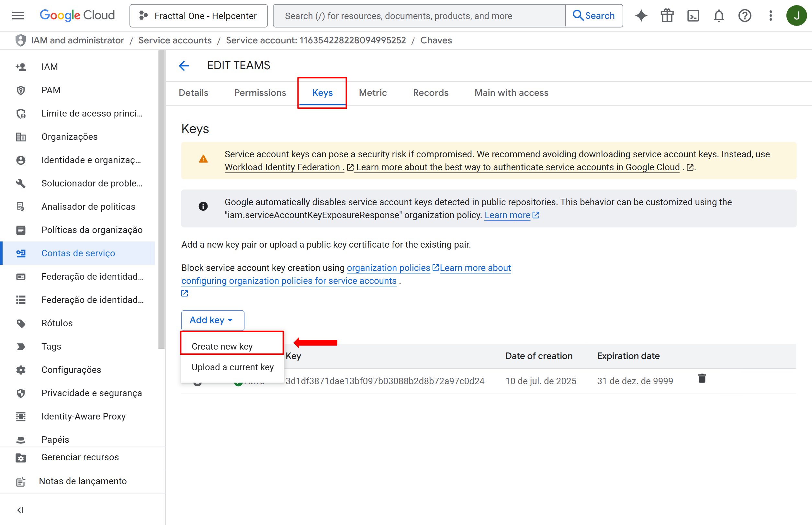812x525 pixels.
Task: Choose Upload a current key
Action: click(x=232, y=367)
